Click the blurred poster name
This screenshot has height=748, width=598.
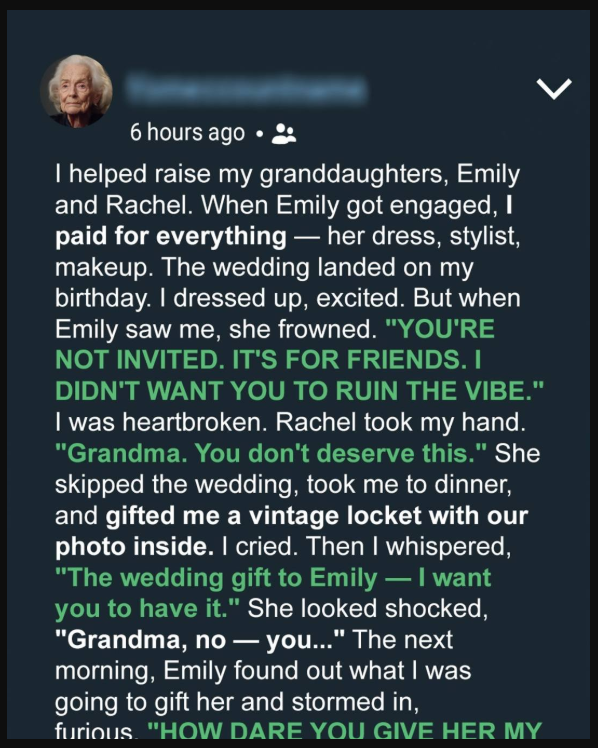click(245, 89)
